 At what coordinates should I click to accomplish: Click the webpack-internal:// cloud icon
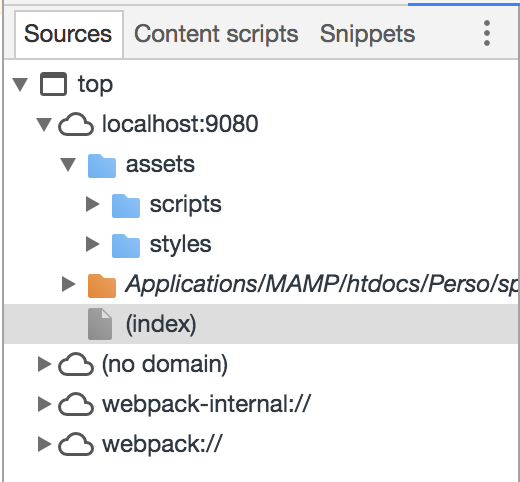click(x=76, y=404)
